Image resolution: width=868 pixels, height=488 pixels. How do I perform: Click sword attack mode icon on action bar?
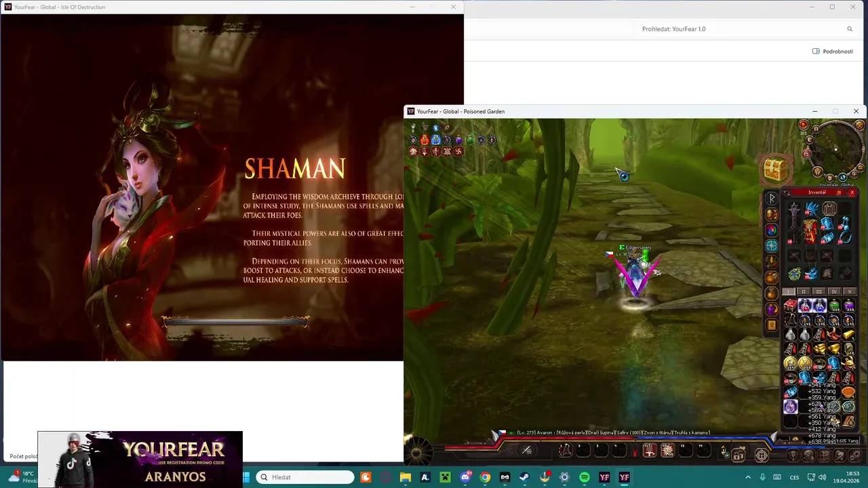[x=526, y=450]
